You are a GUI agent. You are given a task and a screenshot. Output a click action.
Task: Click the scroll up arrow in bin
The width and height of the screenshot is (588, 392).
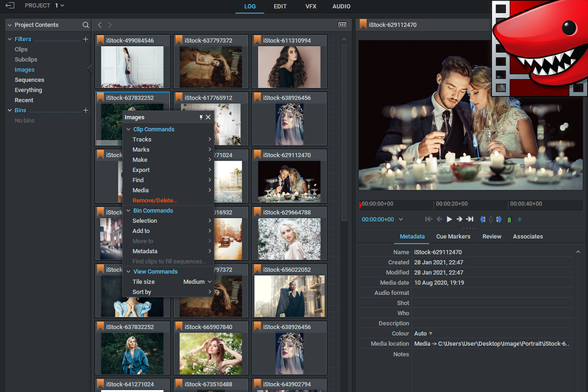pos(344,39)
